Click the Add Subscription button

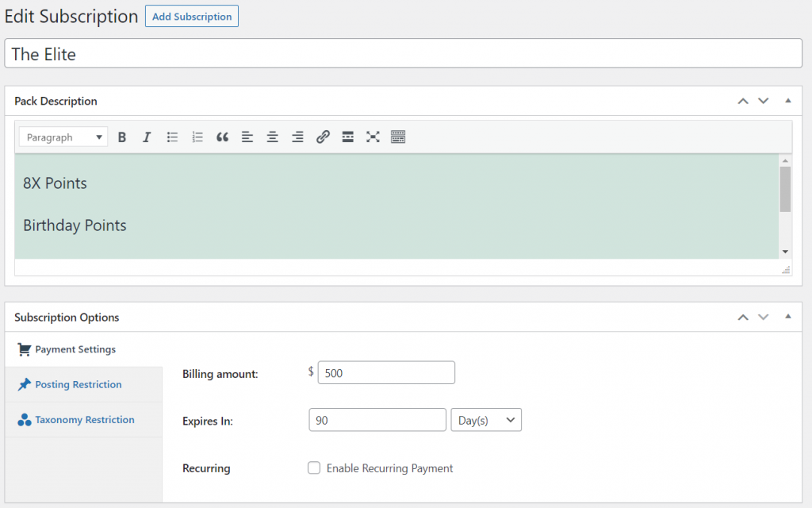[x=192, y=17]
